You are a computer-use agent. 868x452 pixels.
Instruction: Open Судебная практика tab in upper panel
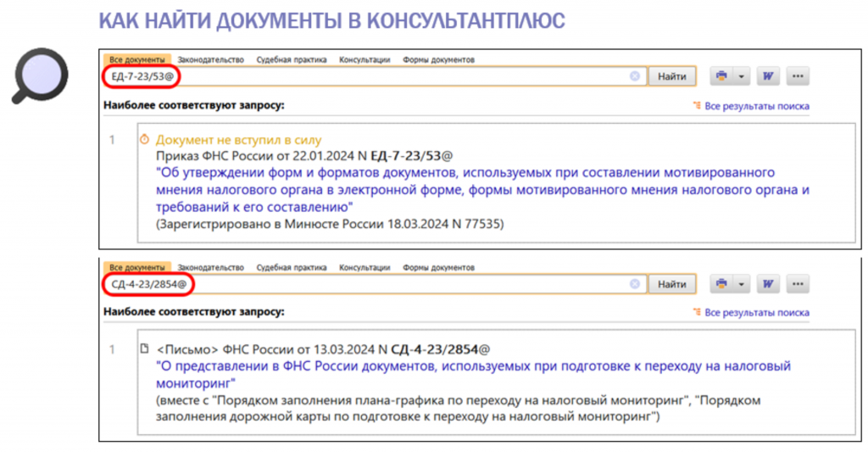(x=292, y=59)
